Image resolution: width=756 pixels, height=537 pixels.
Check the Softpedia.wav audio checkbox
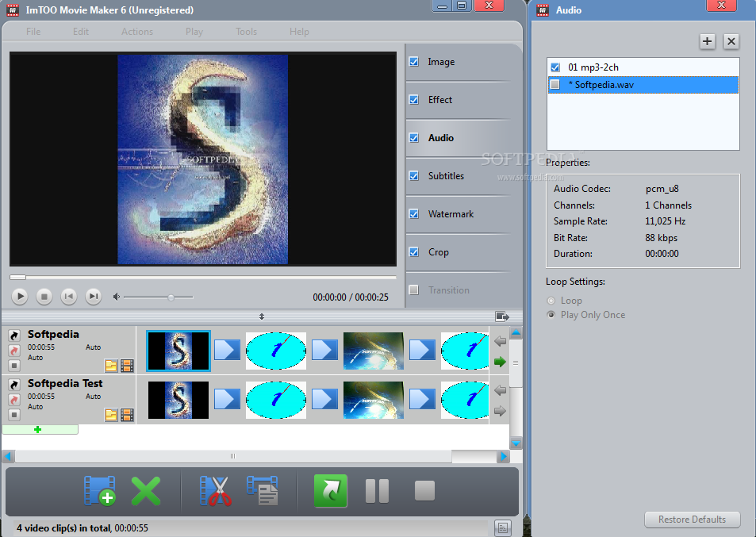pyautogui.click(x=555, y=85)
